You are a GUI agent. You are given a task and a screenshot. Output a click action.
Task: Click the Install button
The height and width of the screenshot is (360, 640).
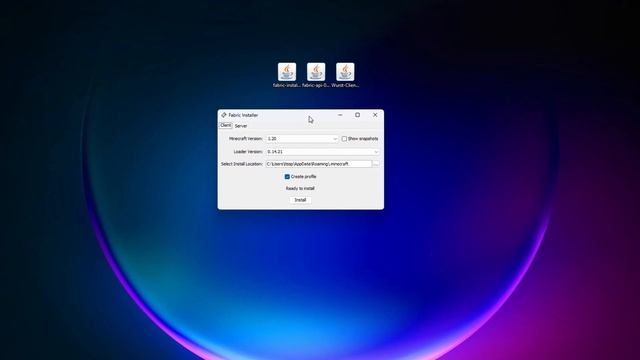coord(300,200)
